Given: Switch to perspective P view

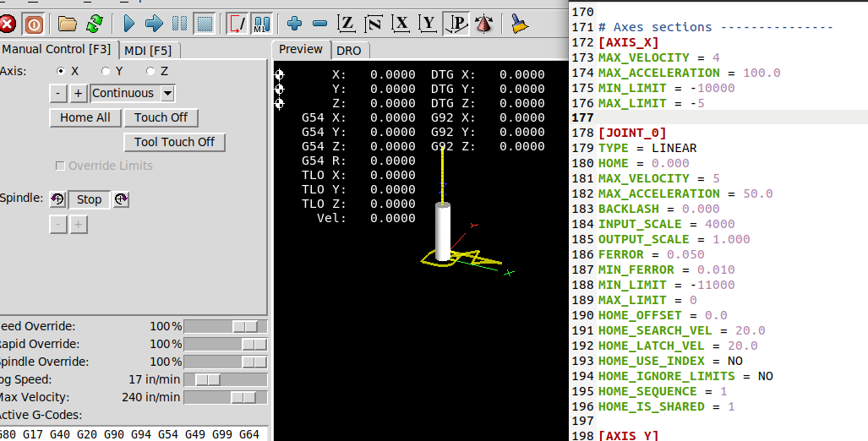Looking at the screenshot, I should coord(456,24).
